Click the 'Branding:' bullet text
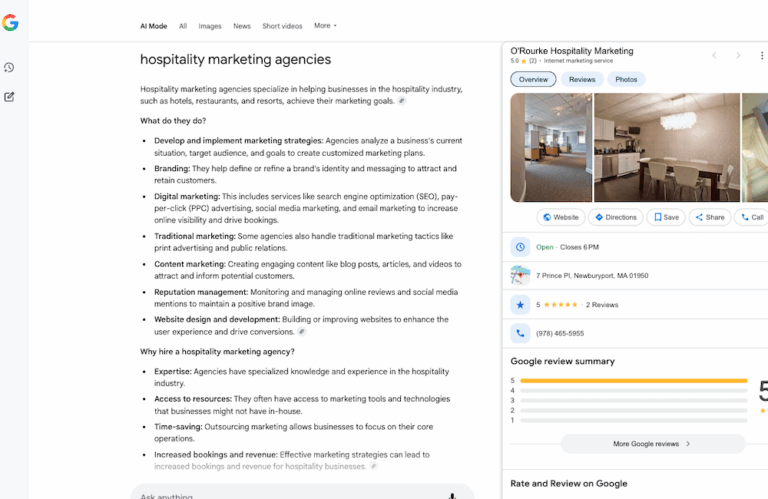The width and height of the screenshot is (768, 499). tap(172, 168)
